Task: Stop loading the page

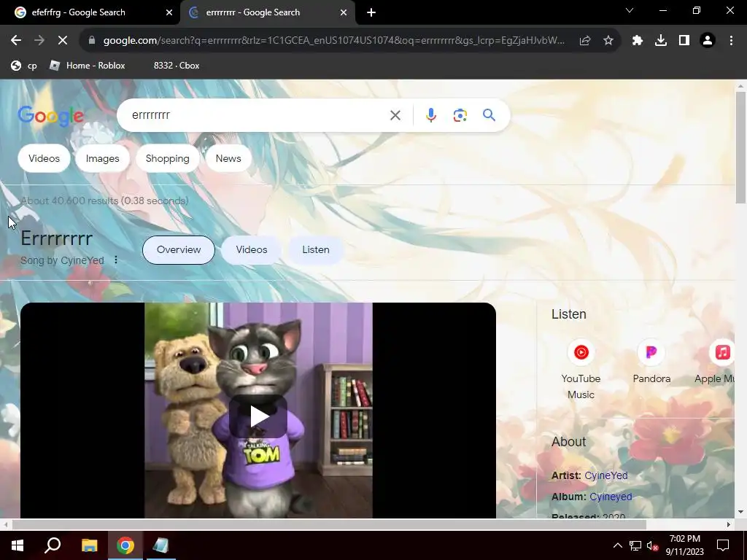Action: [63, 41]
